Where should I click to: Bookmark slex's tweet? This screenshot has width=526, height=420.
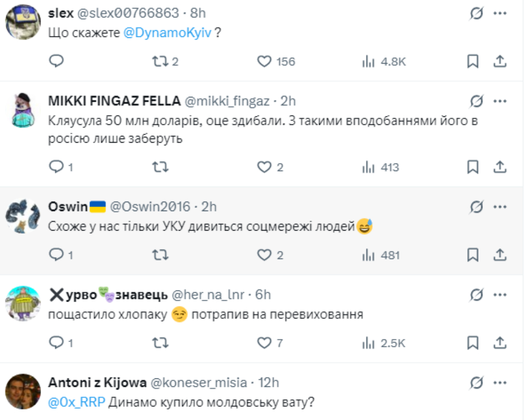tap(473, 62)
